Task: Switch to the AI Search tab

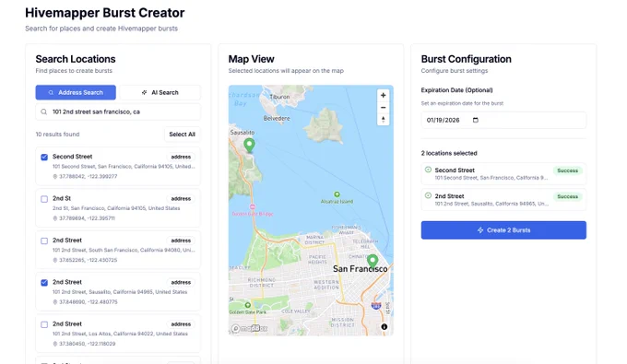Action: point(160,92)
